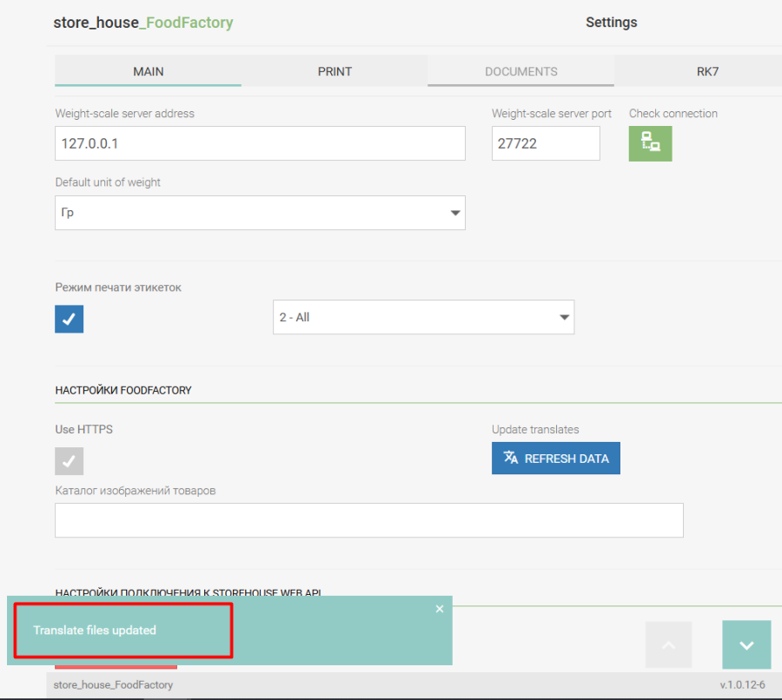
Task: Expand the "2 - All" dropdown
Action: pyautogui.click(x=423, y=318)
